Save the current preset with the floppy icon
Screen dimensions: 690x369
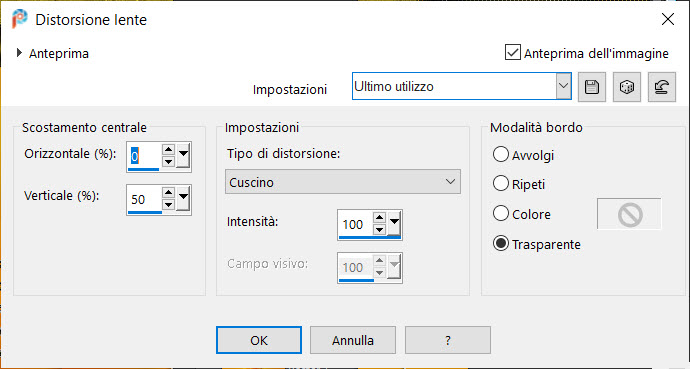pos(592,87)
